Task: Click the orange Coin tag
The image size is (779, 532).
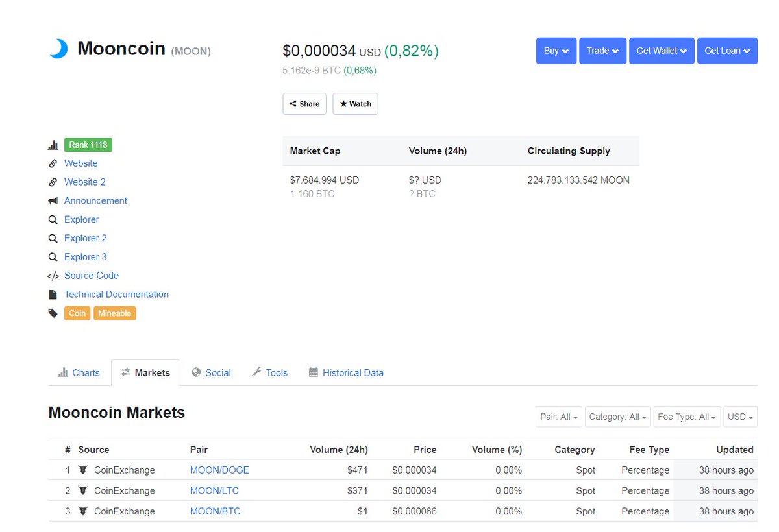Action: 77,313
